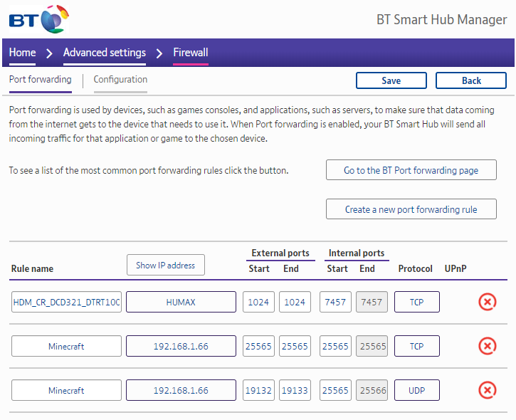This screenshot has height=420, width=516.
Task: Open the HUMAX device dropdown
Action: [x=181, y=303]
